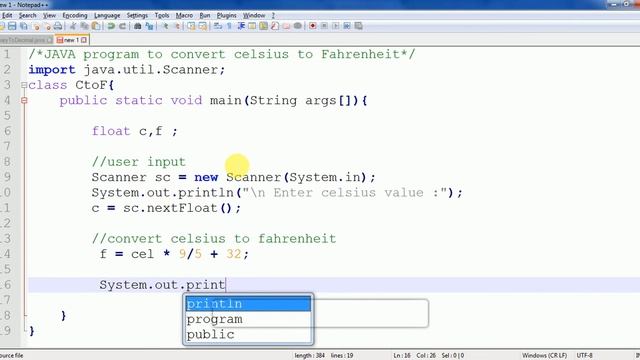
Task: Click the Copy toolbar icon
Action: 84,26
